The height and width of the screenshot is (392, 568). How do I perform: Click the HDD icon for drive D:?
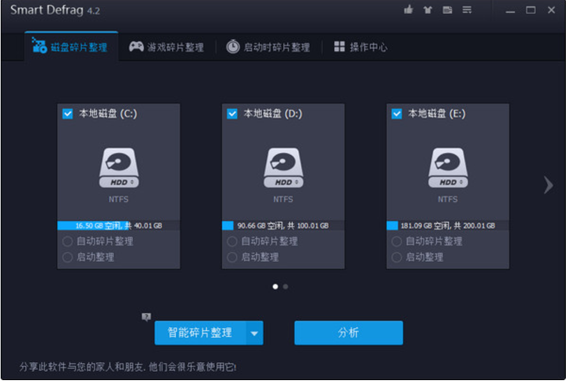(283, 168)
